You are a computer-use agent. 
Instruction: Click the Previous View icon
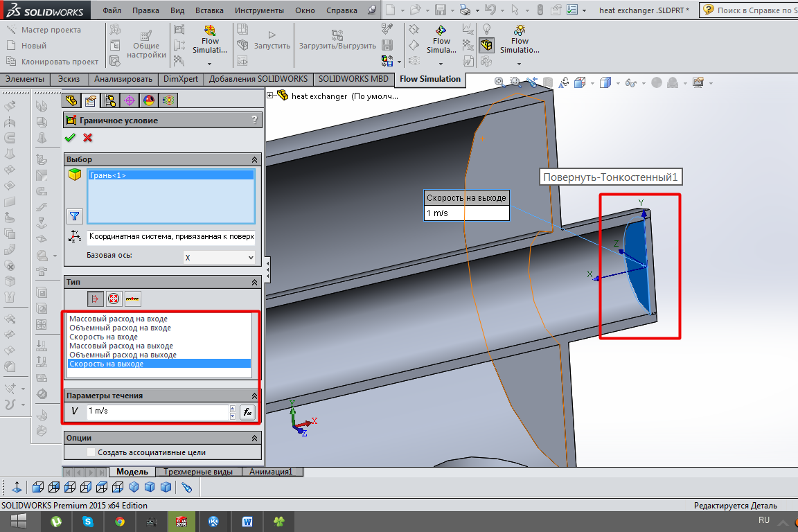pos(532,82)
